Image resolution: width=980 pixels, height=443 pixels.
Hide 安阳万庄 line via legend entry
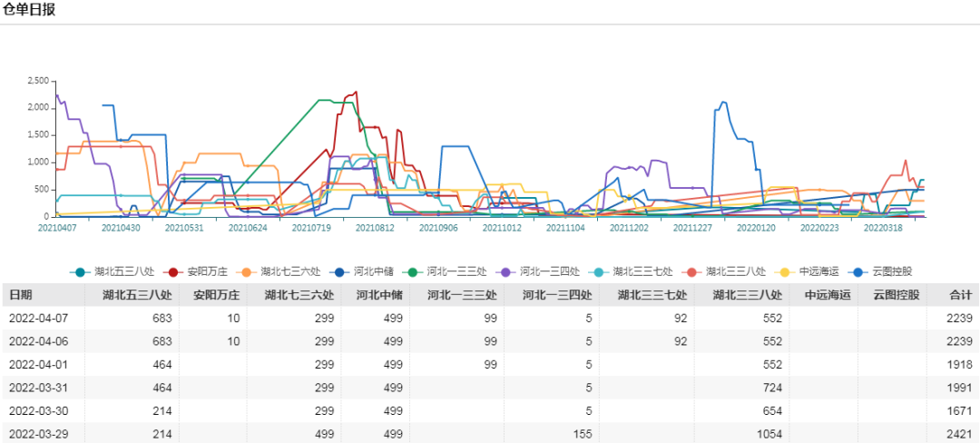200,271
